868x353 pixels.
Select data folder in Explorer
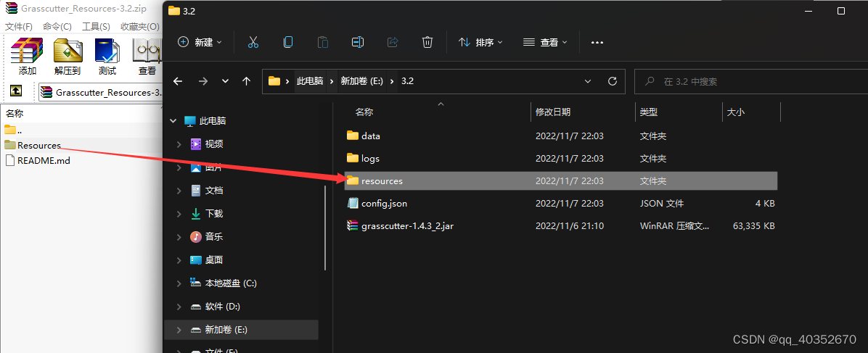561,136
